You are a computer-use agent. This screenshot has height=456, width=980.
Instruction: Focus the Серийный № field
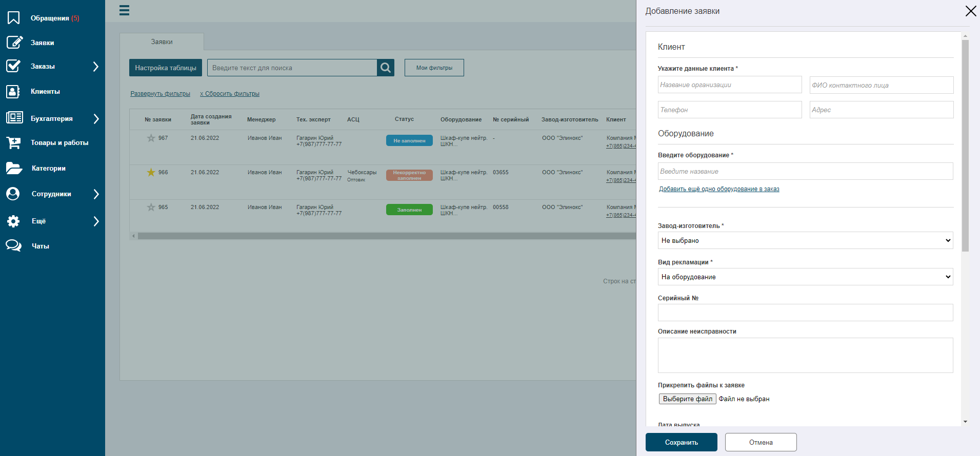tap(805, 313)
